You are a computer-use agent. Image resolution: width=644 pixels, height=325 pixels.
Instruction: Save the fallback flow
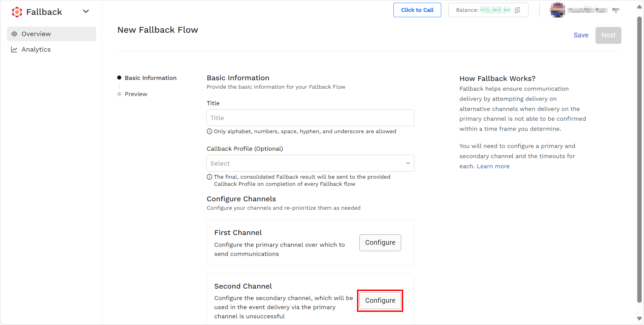(581, 35)
